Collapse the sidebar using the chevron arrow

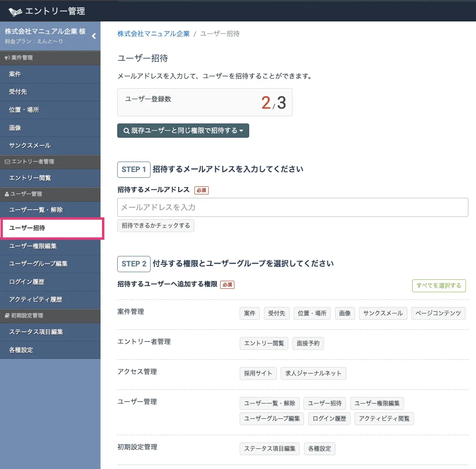[x=93, y=35]
